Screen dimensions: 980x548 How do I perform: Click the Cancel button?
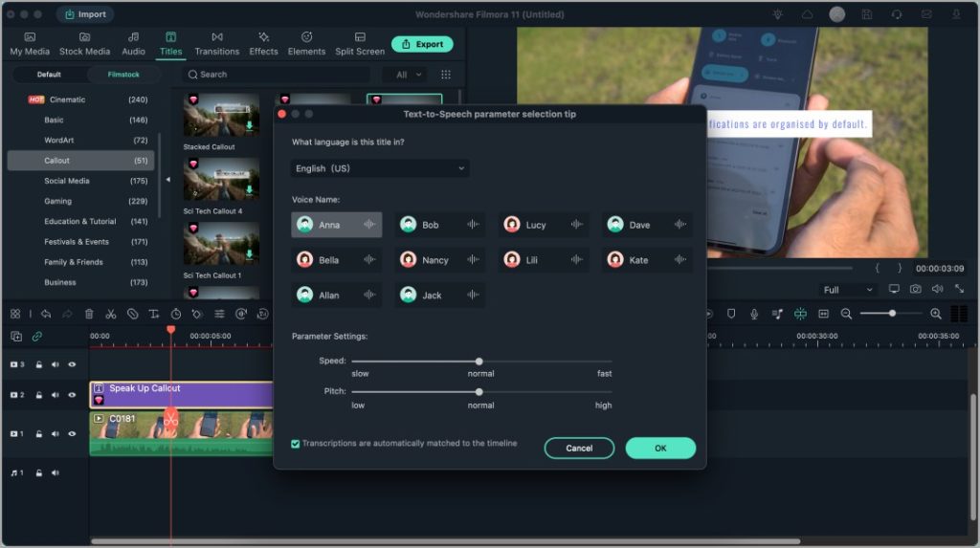579,448
